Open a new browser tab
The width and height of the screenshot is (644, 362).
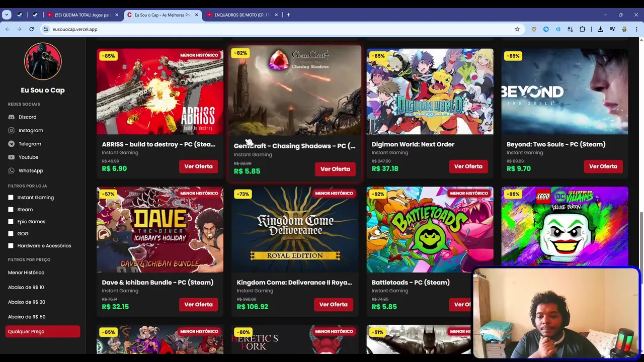tap(288, 15)
